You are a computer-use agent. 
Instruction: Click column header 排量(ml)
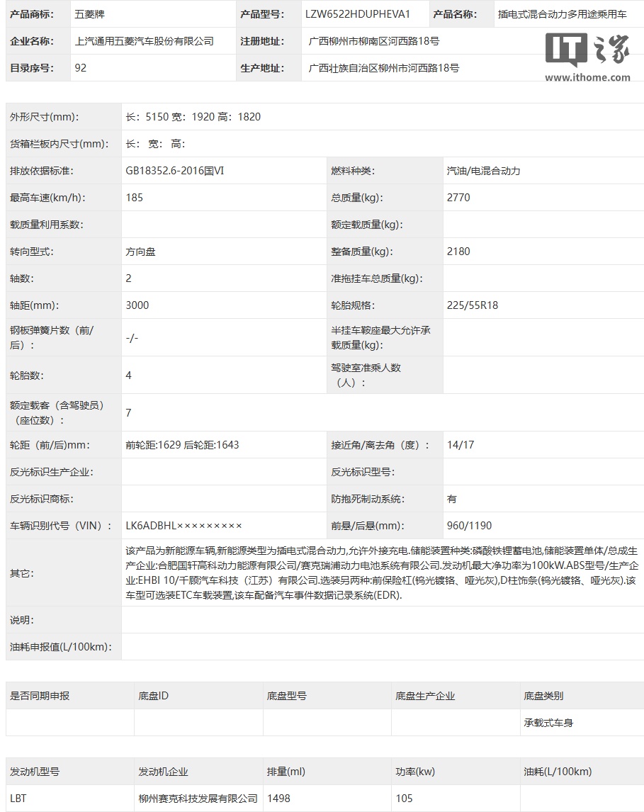point(286,771)
